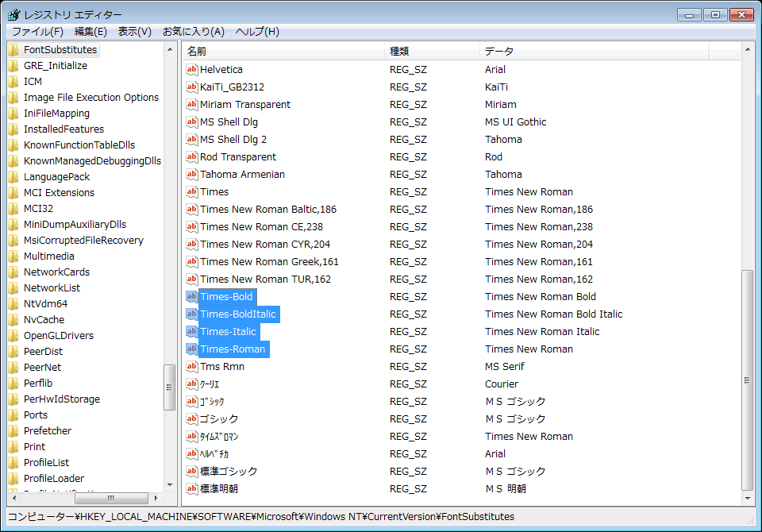This screenshot has width=762, height=532.
Task: Select the Times-Bold value name
Action: tap(227, 297)
